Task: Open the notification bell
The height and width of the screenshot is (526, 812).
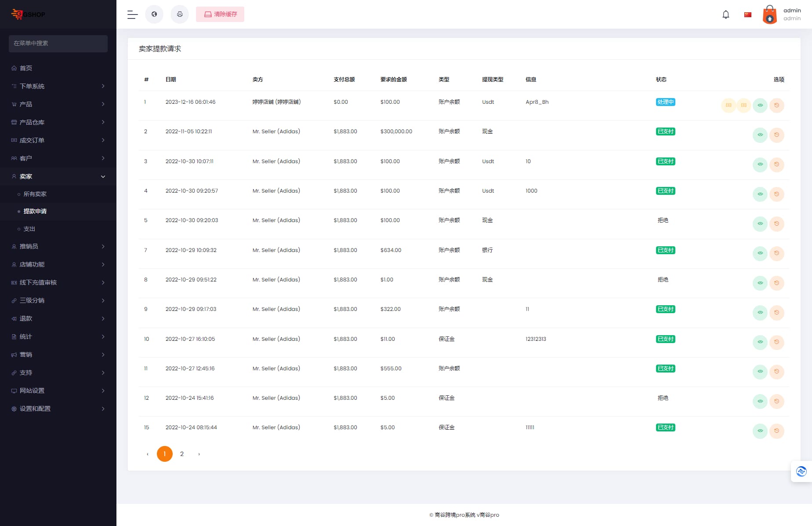Action: click(725, 15)
